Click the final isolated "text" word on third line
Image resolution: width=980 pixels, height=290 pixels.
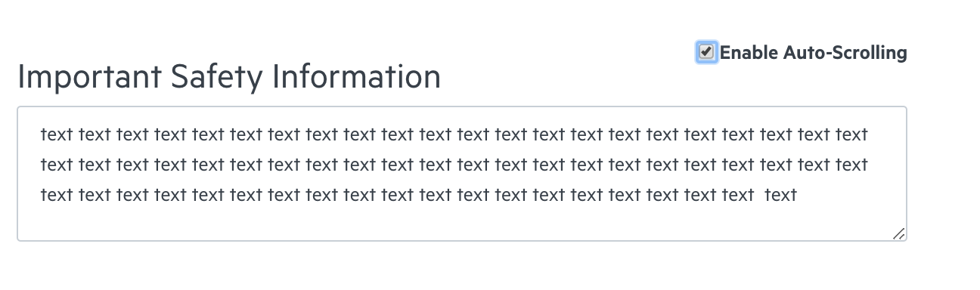(x=781, y=195)
